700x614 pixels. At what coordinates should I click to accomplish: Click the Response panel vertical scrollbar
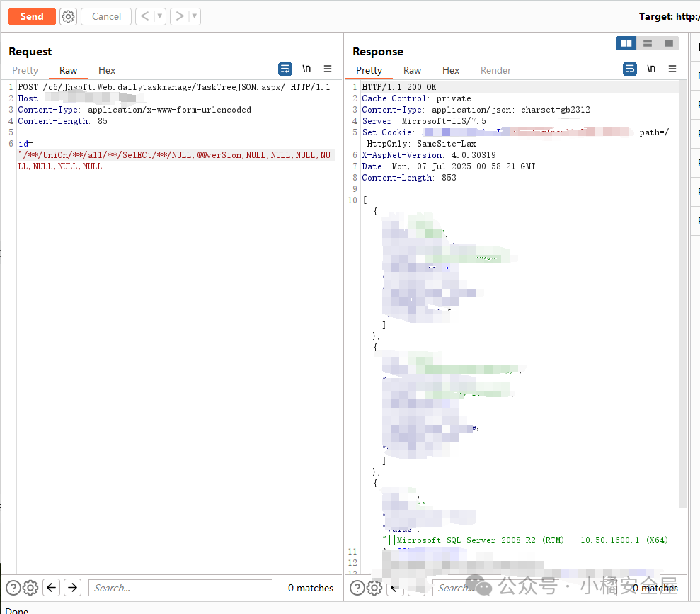683,283
